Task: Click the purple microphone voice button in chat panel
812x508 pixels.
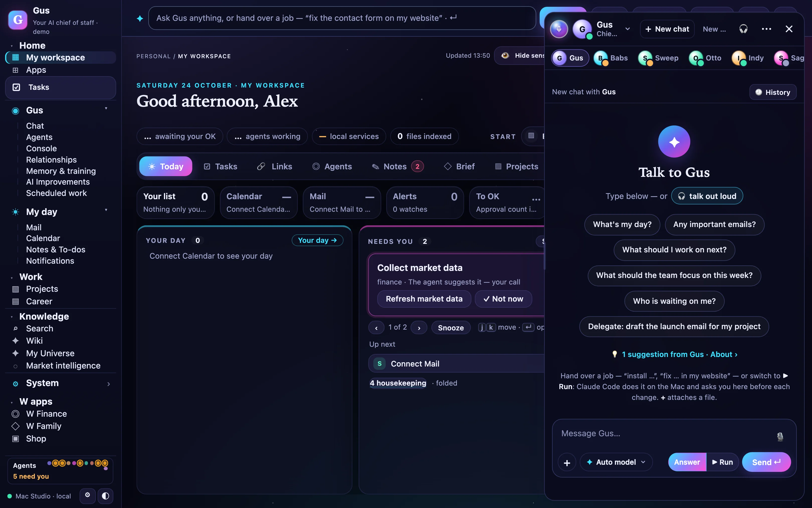Action: click(x=559, y=29)
